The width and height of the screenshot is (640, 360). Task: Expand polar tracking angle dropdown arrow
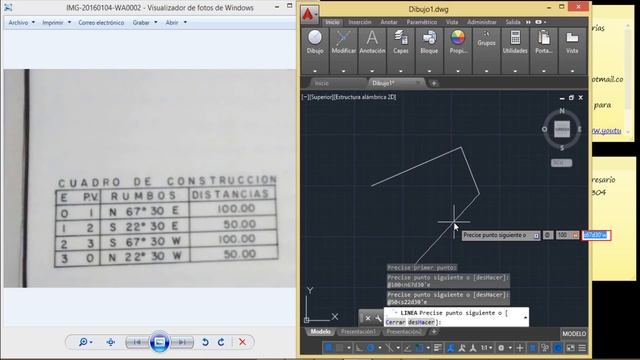[380, 348]
